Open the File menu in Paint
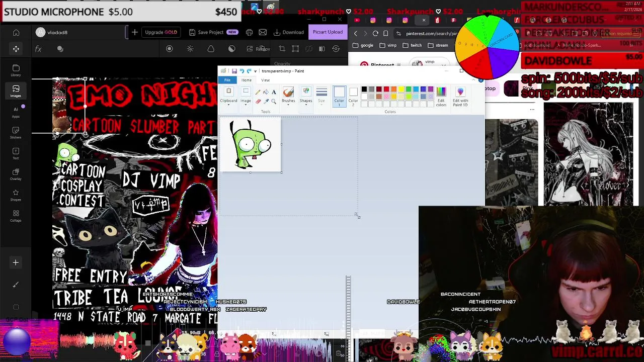The height and width of the screenshot is (362, 644). pyautogui.click(x=227, y=80)
